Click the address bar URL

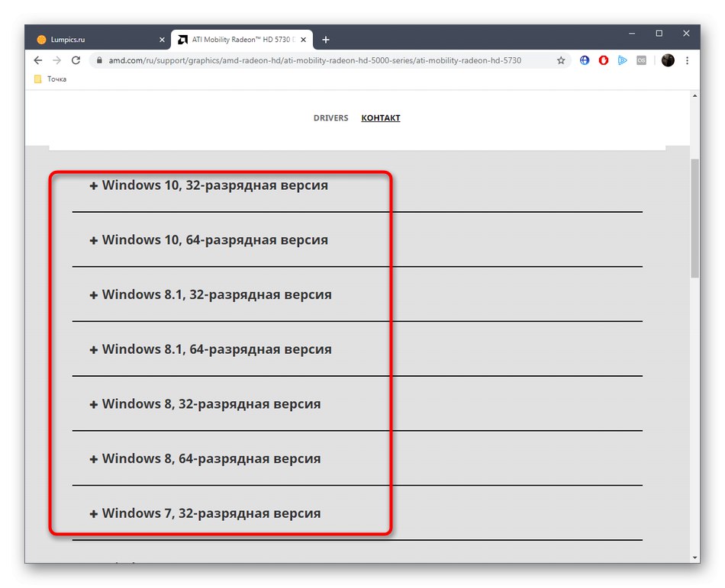click(315, 60)
